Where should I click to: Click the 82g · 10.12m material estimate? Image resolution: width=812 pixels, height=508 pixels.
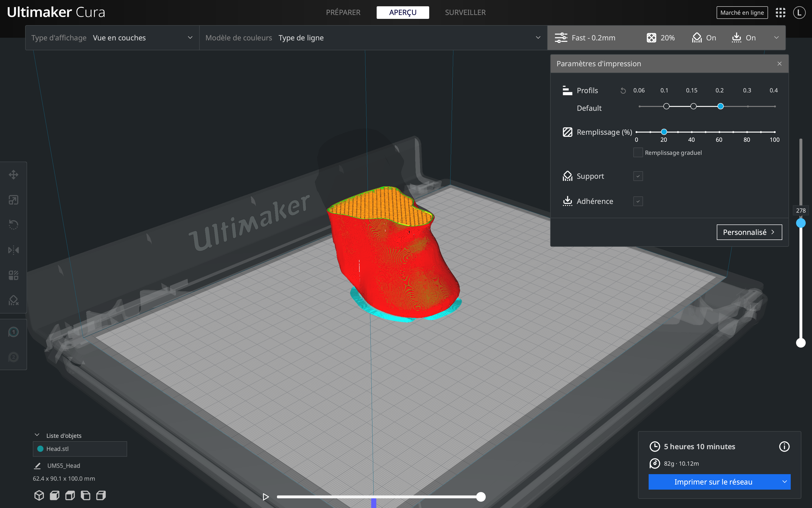click(681, 463)
